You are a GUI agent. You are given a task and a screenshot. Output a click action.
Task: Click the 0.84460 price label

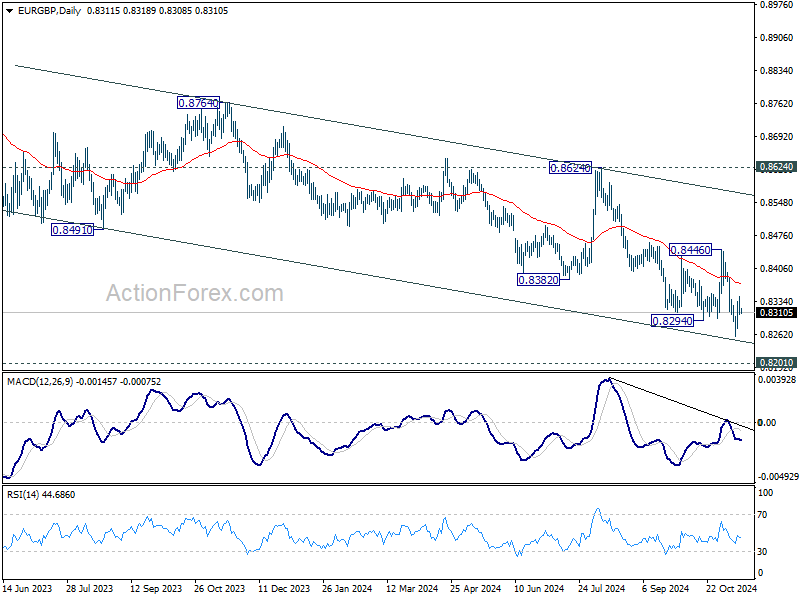pyautogui.click(x=690, y=250)
